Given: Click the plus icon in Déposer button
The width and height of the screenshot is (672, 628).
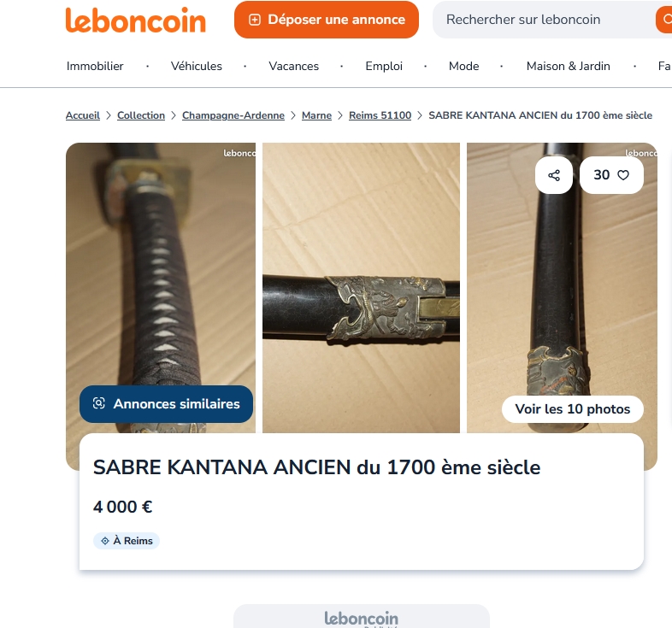Looking at the screenshot, I should point(255,20).
